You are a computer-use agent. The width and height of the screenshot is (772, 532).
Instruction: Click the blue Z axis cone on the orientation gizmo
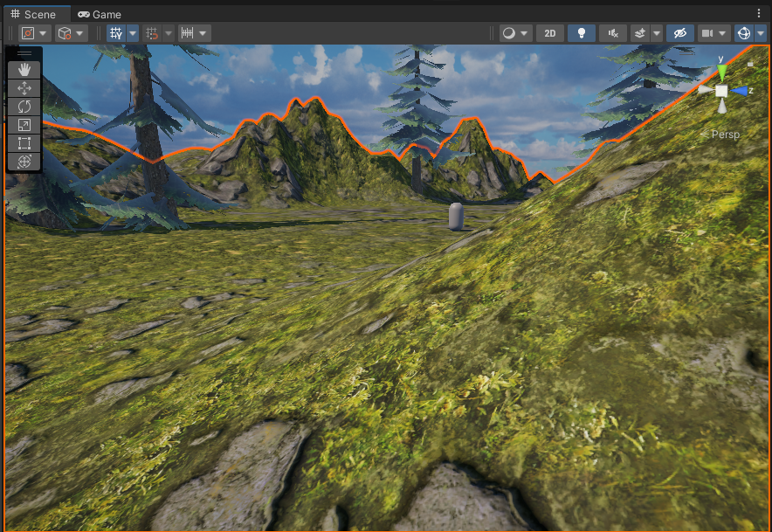coord(739,91)
